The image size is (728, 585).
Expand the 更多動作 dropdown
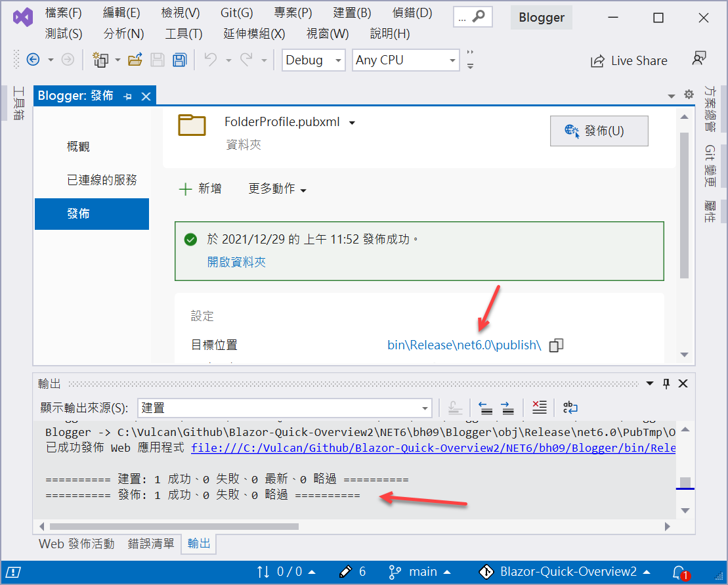pyautogui.click(x=277, y=189)
